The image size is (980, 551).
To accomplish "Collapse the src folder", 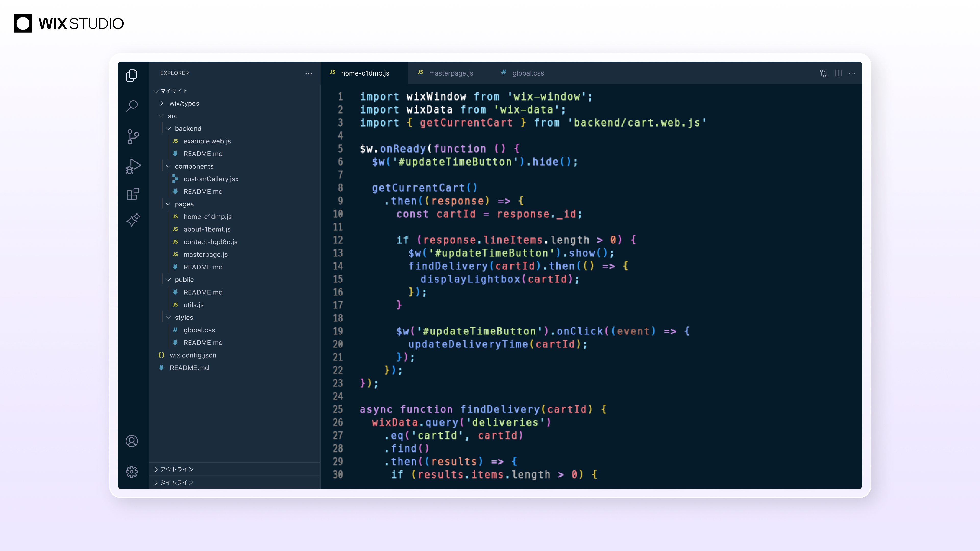I will (x=162, y=116).
